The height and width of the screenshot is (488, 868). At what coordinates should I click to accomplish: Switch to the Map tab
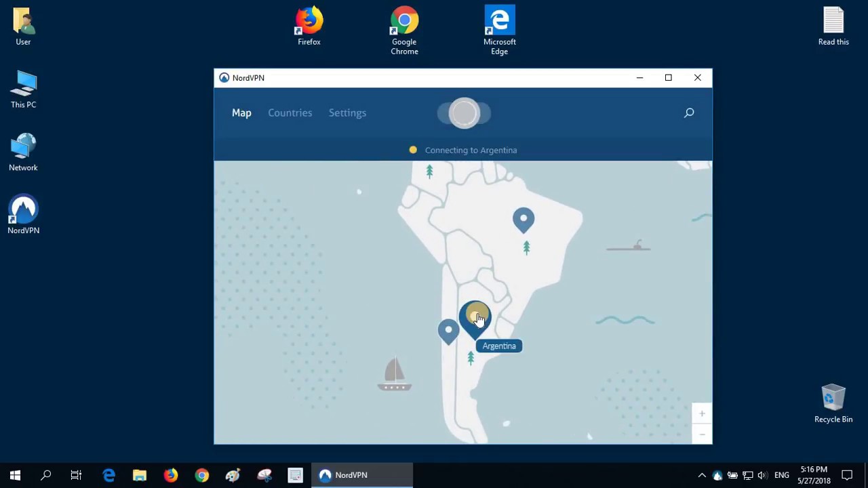[x=241, y=113]
